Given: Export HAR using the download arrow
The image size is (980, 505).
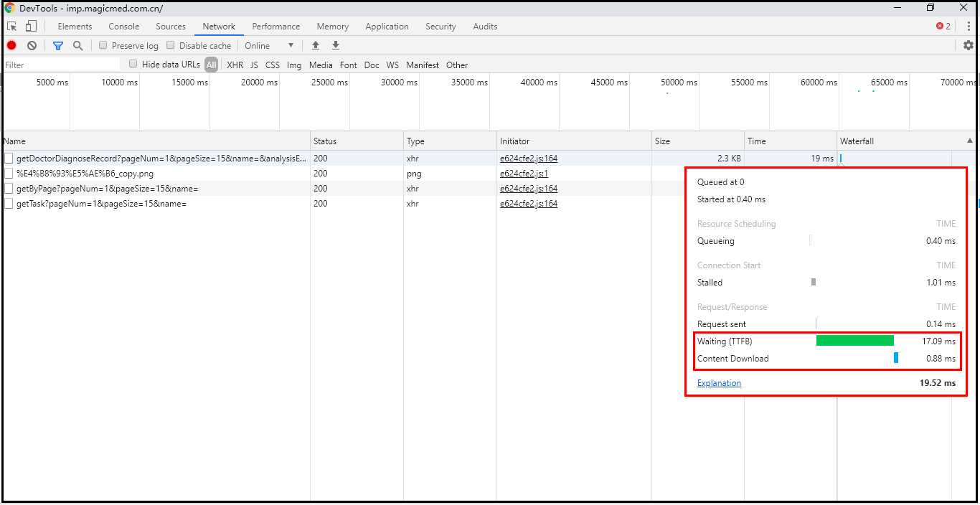Looking at the screenshot, I should click(x=335, y=45).
